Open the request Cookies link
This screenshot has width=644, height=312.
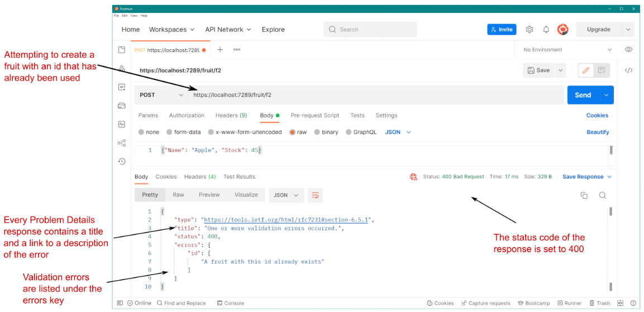pyautogui.click(x=597, y=116)
